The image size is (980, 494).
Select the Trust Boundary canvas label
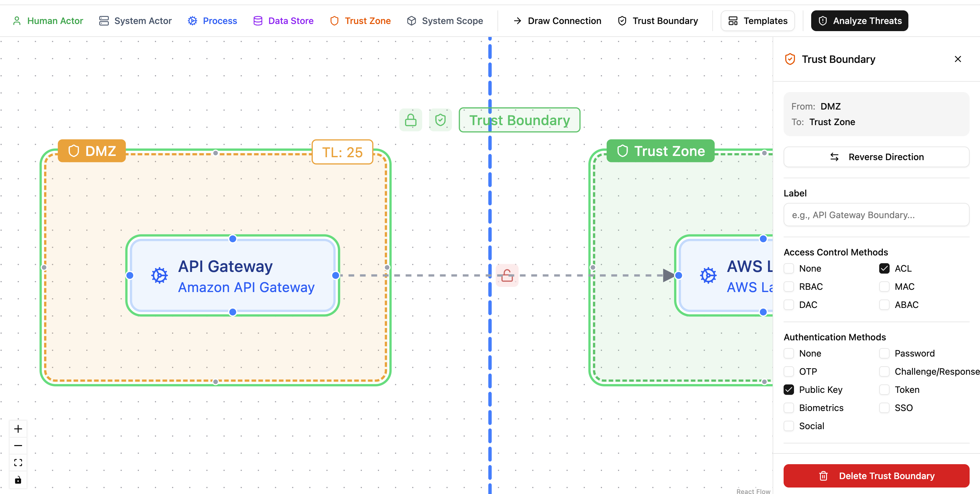[x=519, y=120]
